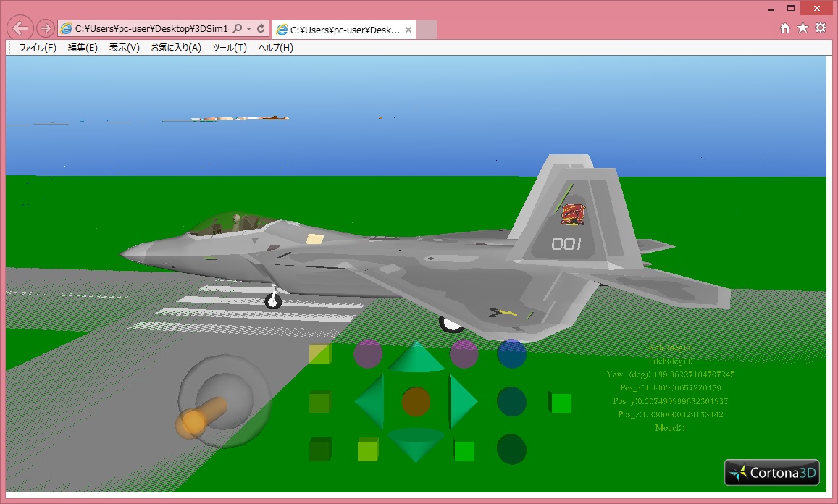The height and width of the screenshot is (504, 838).
Task: Open the address bar autocomplete dropdown arrow
Action: [x=249, y=28]
